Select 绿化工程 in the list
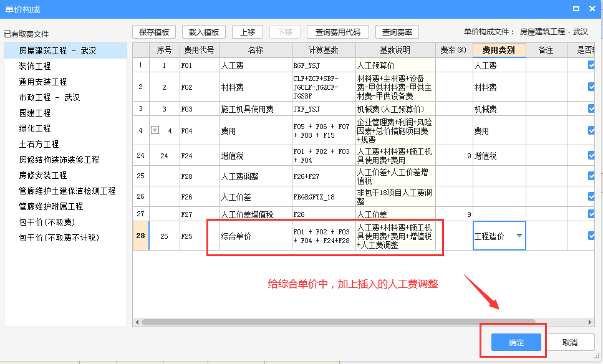This screenshot has height=364, width=603. [65, 128]
